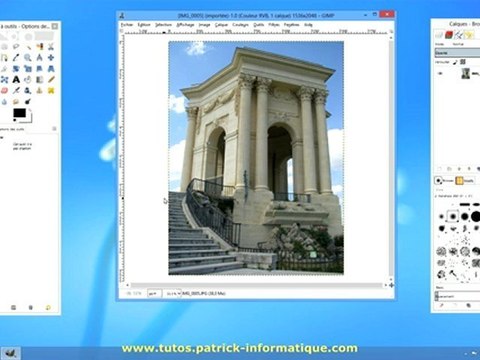Open the Image menu
Screen dimensions: 480x360
[x=204, y=25]
